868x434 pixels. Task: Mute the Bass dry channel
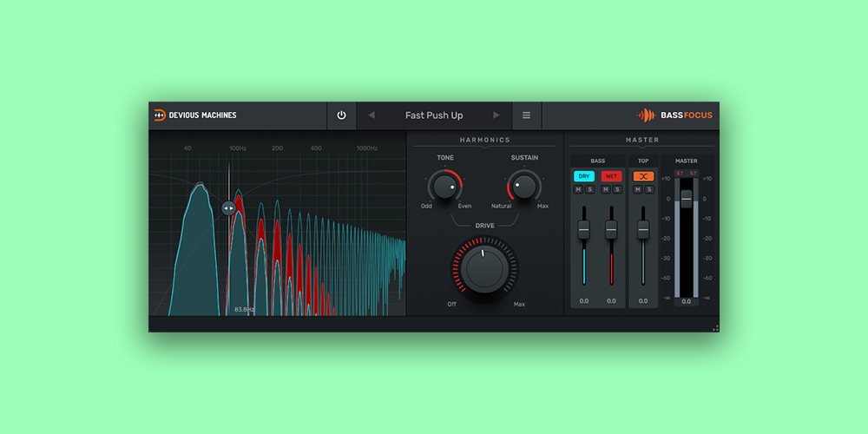[578, 189]
